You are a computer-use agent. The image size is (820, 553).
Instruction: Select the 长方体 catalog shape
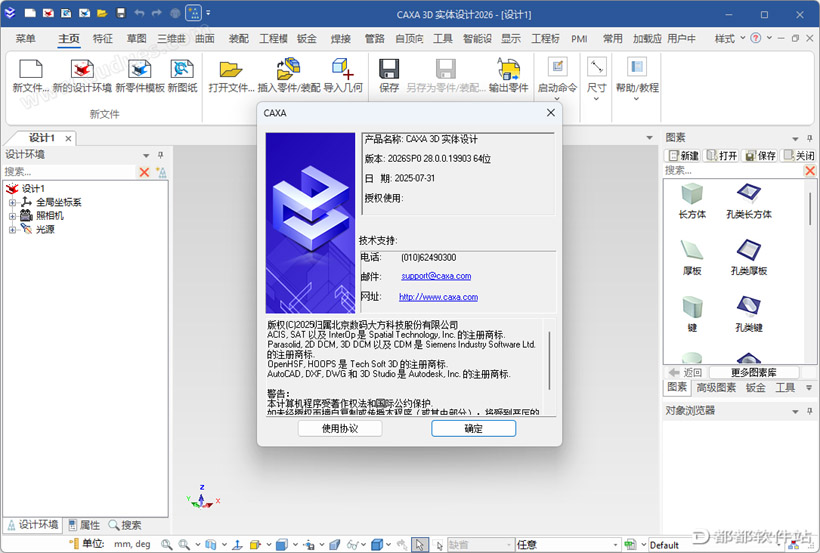[x=692, y=200]
